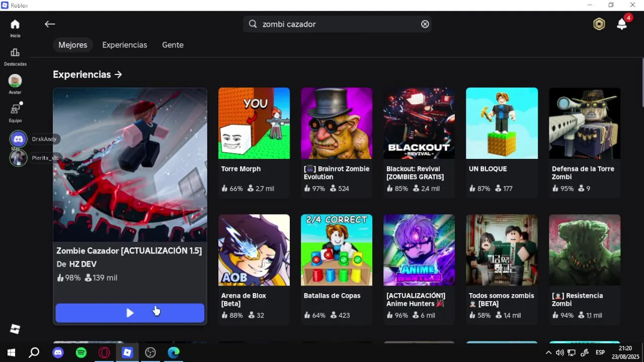Show hidden system tray icons

point(548,353)
